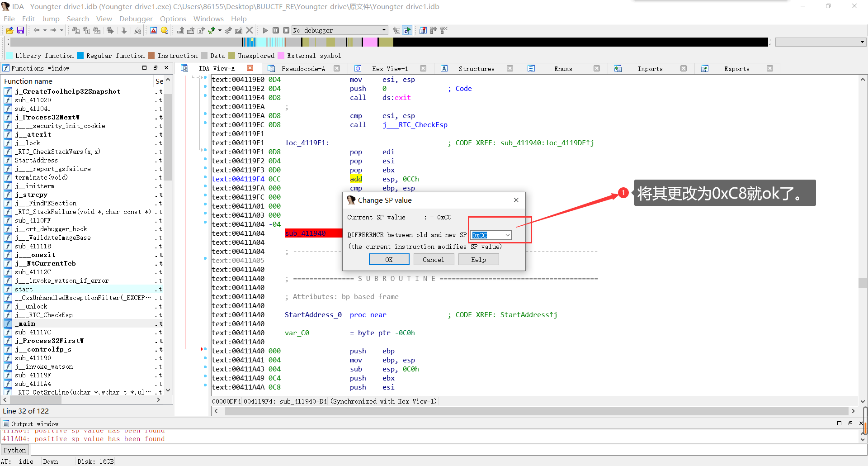
Task: Open the File menu
Action: click(x=9, y=19)
